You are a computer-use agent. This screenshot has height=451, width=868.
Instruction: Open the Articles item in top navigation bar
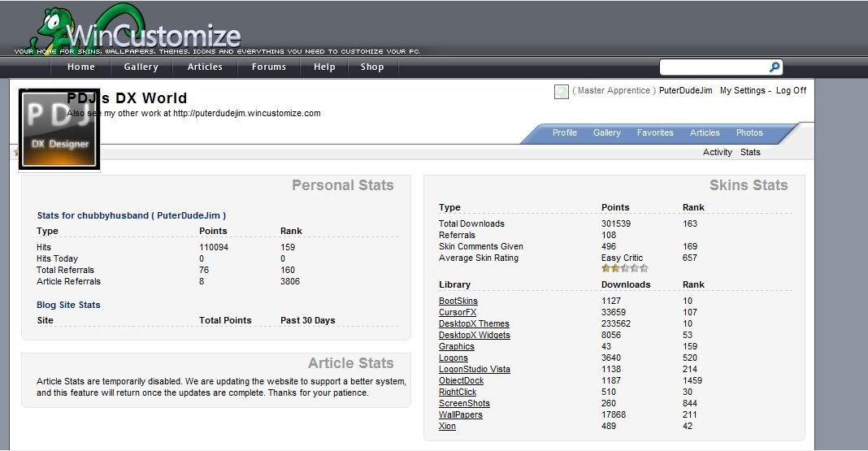pyautogui.click(x=205, y=67)
